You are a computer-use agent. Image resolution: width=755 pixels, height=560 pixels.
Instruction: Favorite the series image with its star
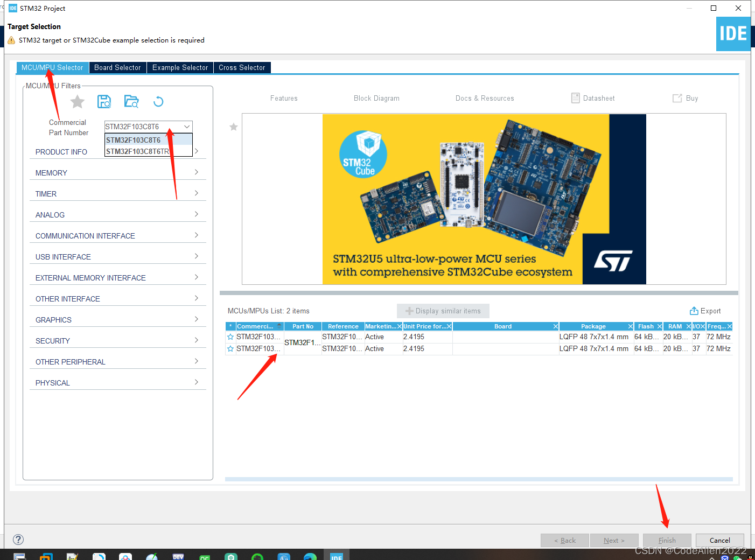(x=233, y=127)
